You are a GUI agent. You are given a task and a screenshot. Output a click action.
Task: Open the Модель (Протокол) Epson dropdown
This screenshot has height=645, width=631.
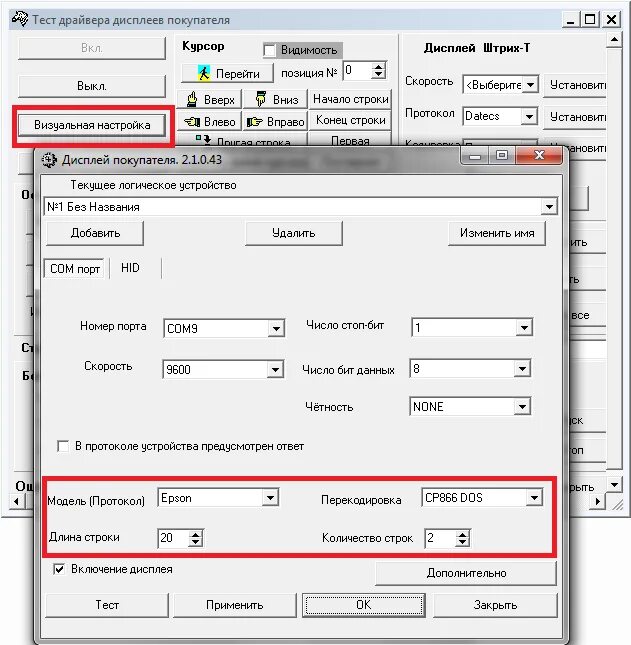tap(270, 498)
